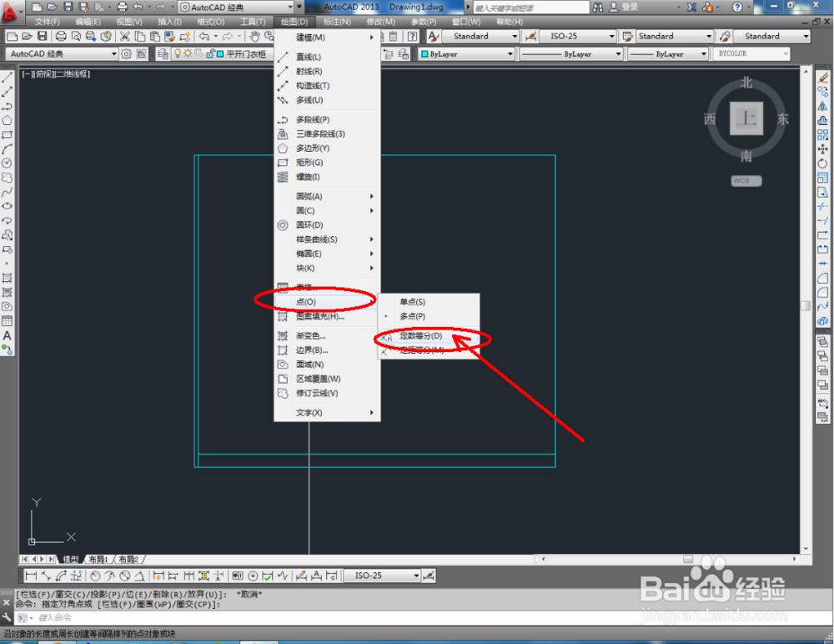This screenshot has width=834, height=644.
Task: Click Radius dimension icon in bottom toolbar
Action: click(x=95, y=576)
